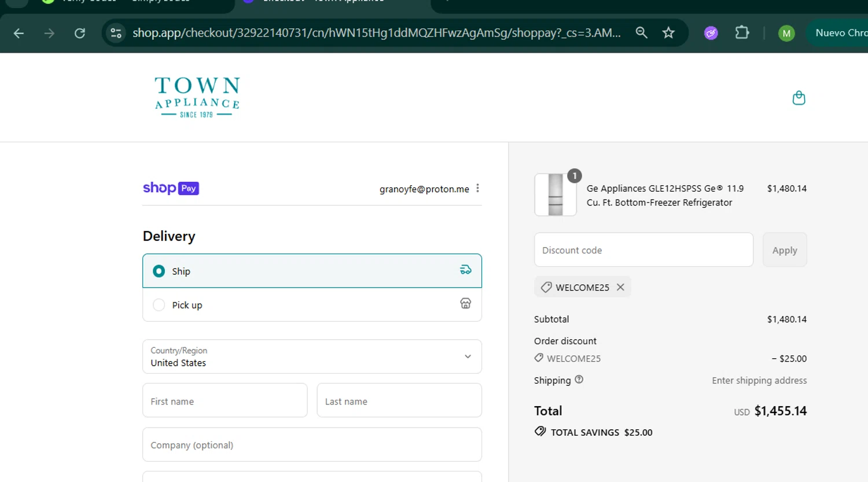Open the Country/Region dropdown

pyautogui.click(x=312, y=356)
